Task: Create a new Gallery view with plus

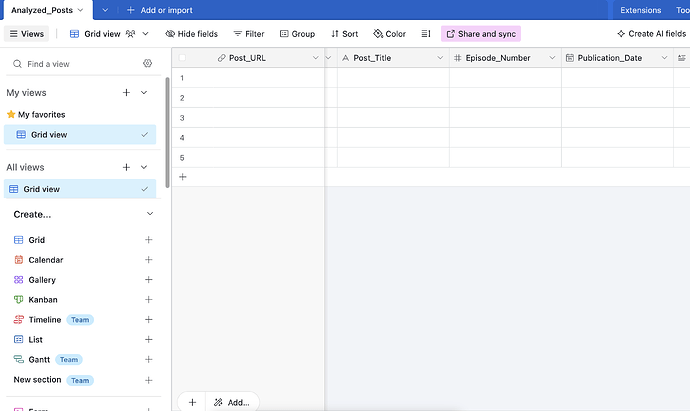Action: coord(149,280)
